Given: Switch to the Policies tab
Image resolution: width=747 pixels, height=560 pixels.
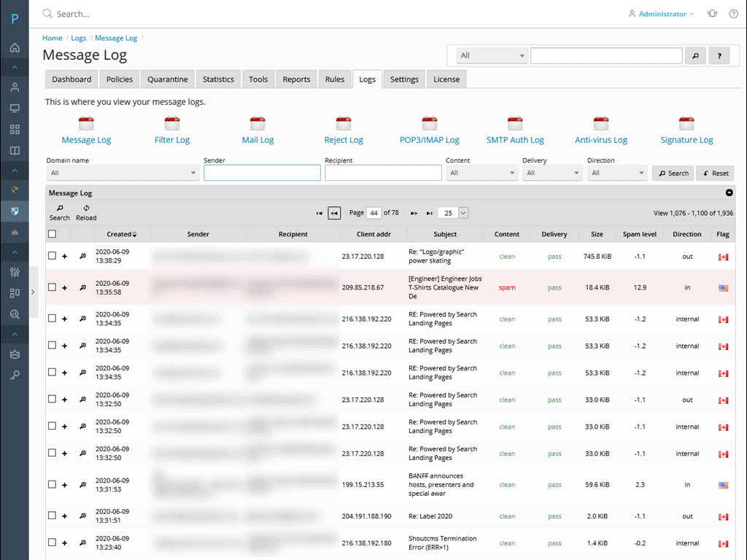Looking at the screenshot, I should (120, 79).
